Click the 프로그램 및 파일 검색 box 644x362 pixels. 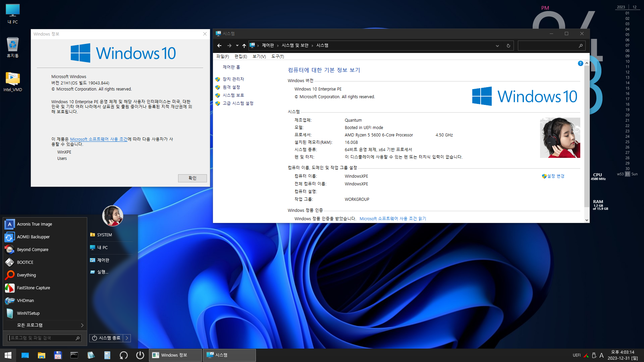click(44, 338)
